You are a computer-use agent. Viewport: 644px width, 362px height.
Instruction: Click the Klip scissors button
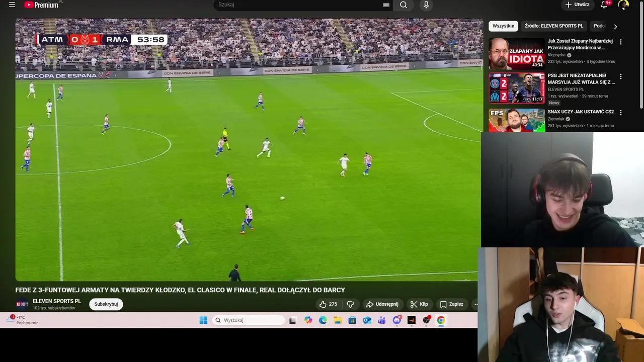[419, 304]
